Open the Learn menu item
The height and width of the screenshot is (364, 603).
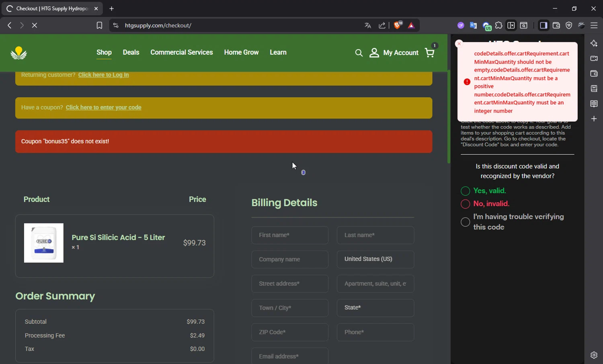coord(278,52)
